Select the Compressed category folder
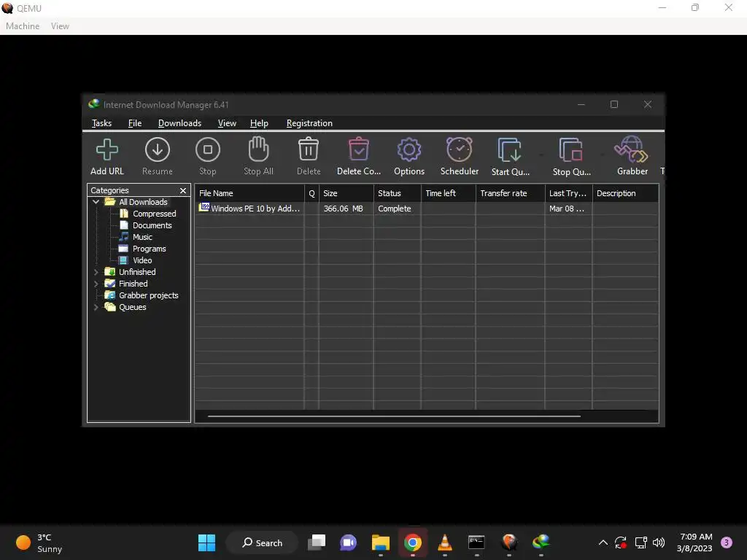Screen dimensions: 747x560 [x=154, y=214]
